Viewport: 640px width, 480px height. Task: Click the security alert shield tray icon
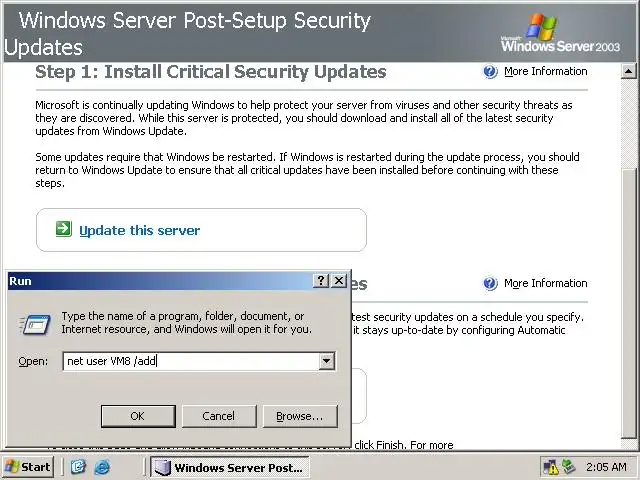pyautogui.click(x=550, y=466)
